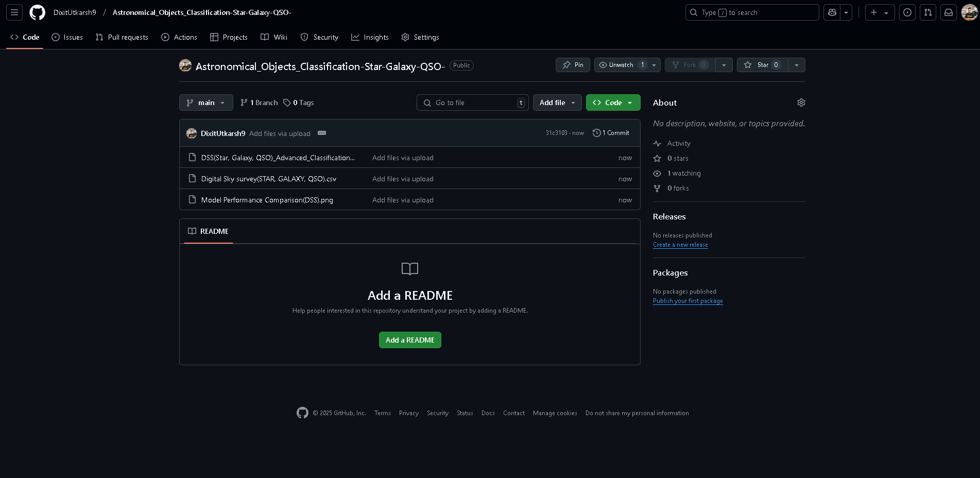This screenshot has height=478, width=980.
Task: Open the Insights tab
Action: pos(370,37)
